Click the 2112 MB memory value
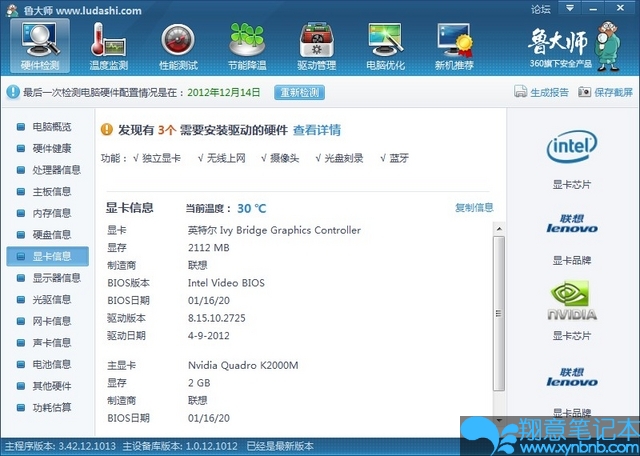 209,248
